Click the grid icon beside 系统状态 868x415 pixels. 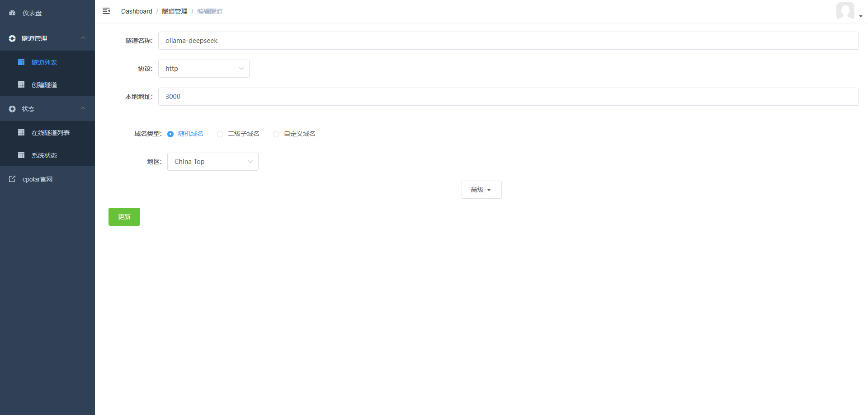21,155
